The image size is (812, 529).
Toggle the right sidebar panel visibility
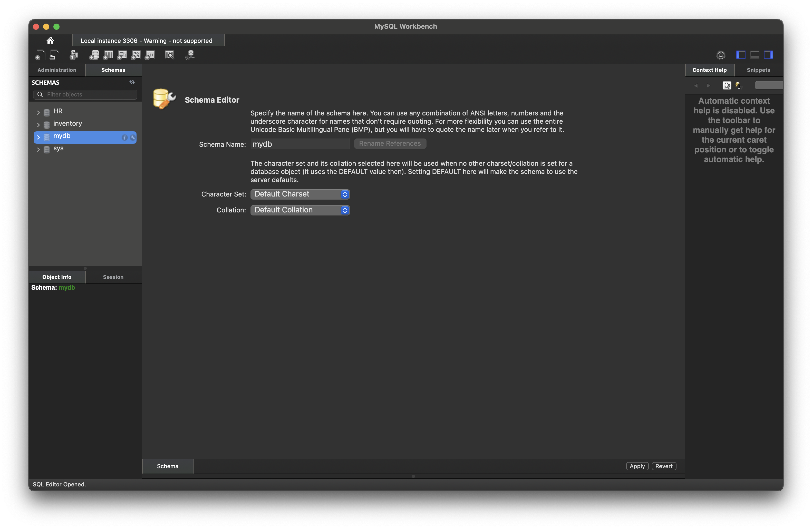(768, 55)
